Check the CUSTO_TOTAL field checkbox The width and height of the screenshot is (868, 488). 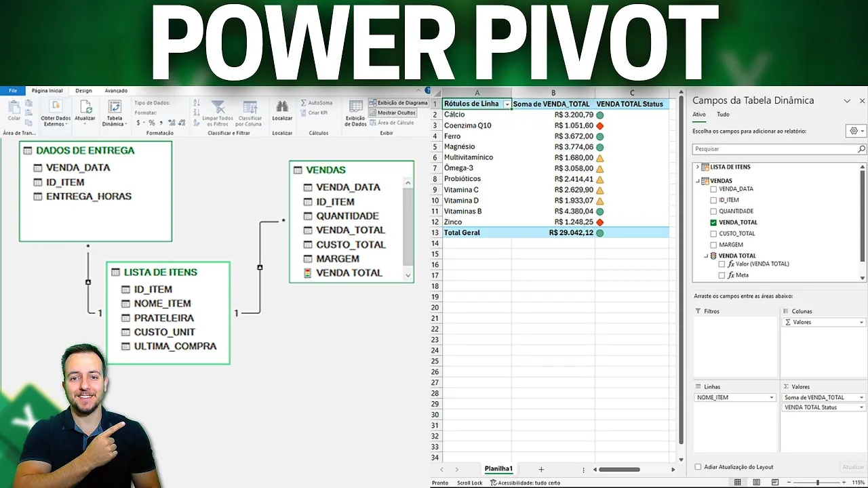[x=713, y=233]
